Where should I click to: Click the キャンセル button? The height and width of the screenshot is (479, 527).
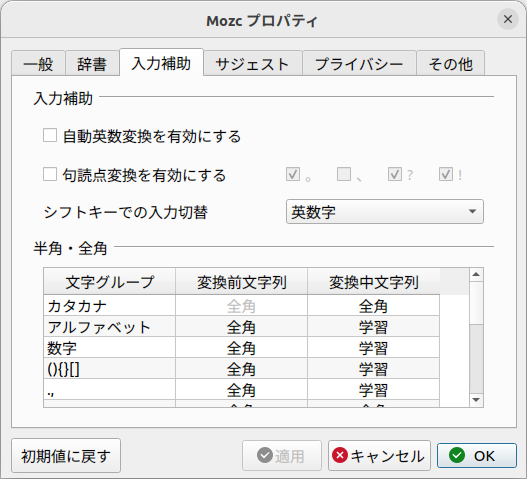(x=379, y=455)
